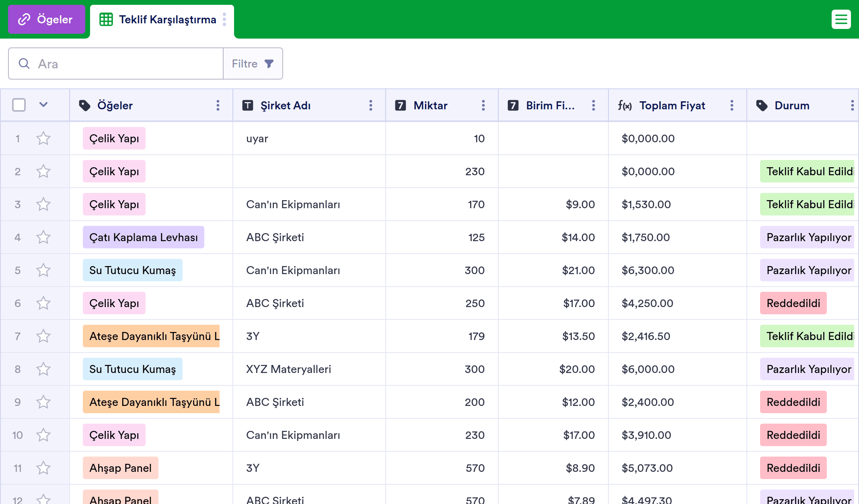Image resolution: width=859 pixels, height=504 pixels.
Task: Star row 1 as favorite
Action: tap(43, 138)
